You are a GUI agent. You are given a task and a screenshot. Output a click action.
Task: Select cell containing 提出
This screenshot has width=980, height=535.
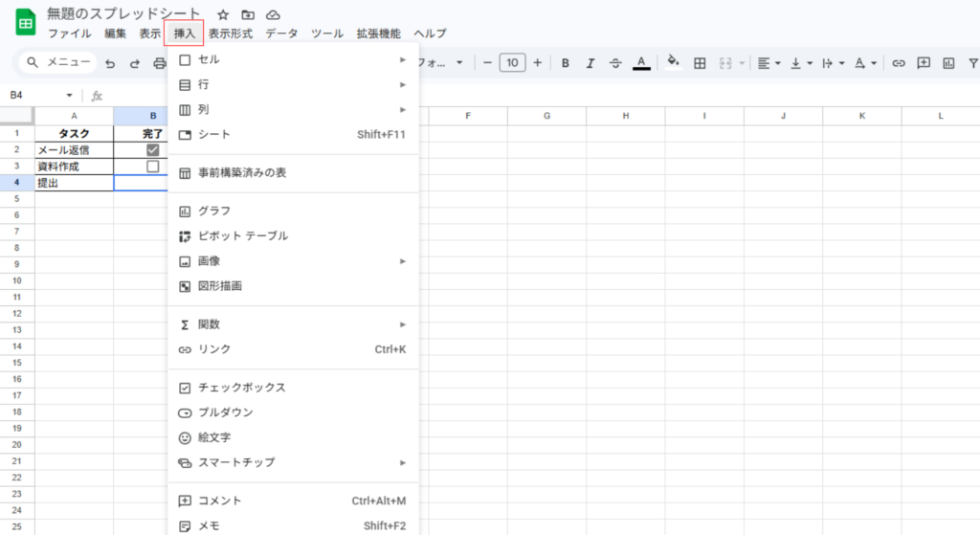[x=74, y=183]
